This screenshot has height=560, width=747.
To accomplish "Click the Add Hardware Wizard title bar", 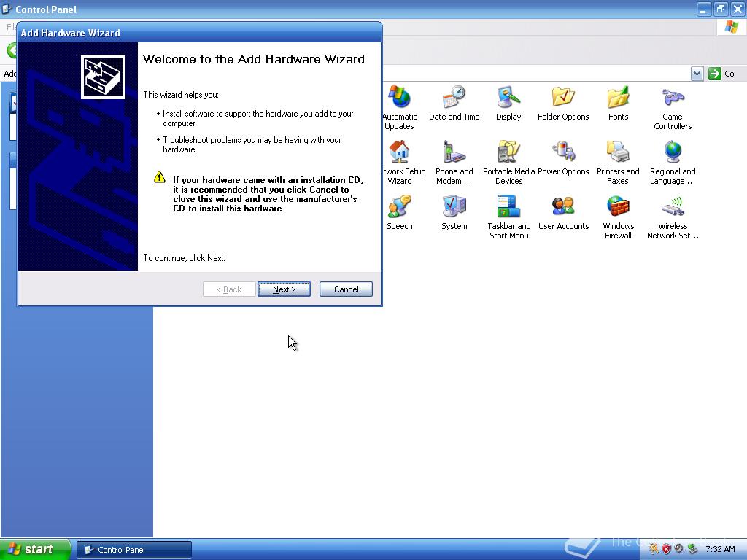I will click(x=200, y=33).
